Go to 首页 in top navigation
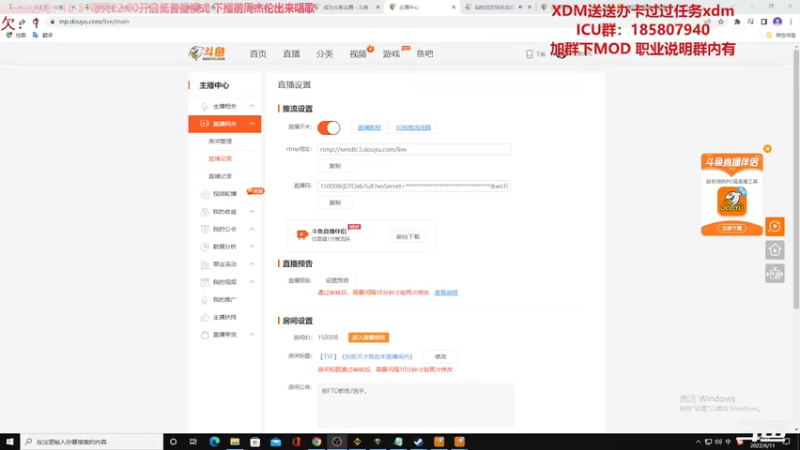 [x=258, y=54]
